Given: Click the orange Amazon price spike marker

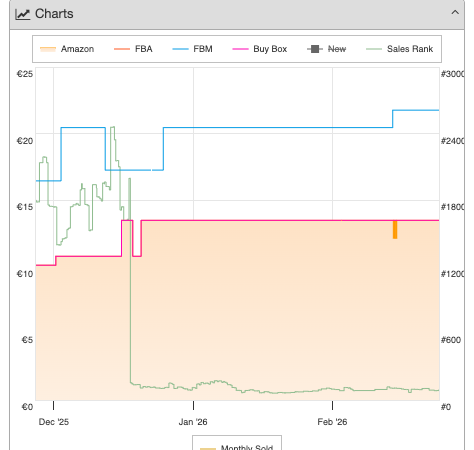Looking at the screenshot, I should coord(395,230).
